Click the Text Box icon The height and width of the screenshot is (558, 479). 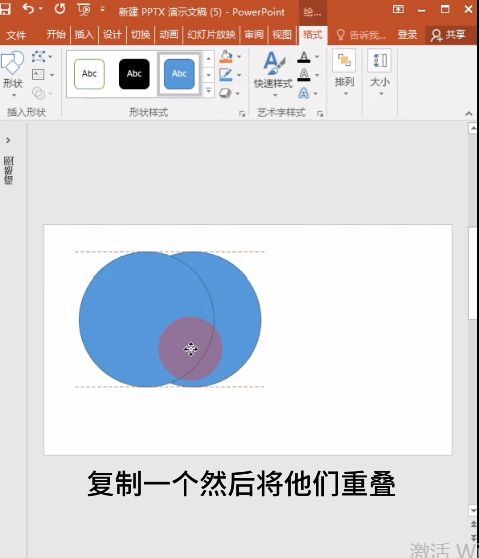pos(38,75)
